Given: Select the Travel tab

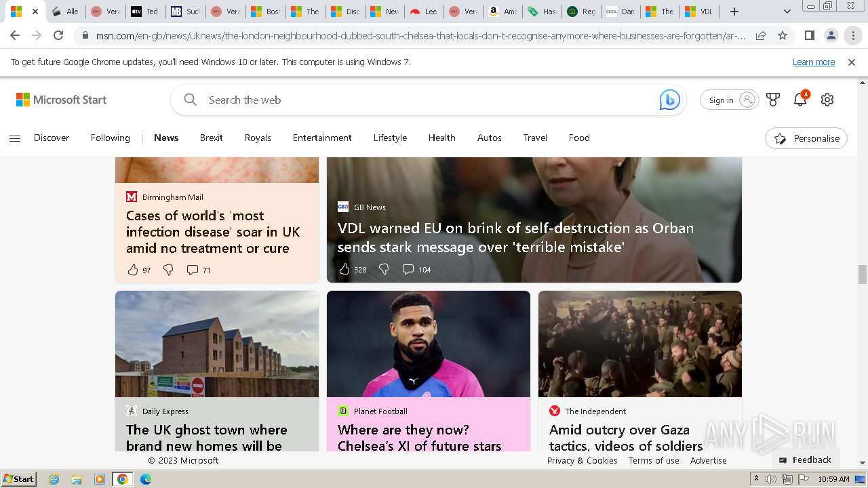Looking at the screenshot, I should click(x=535, y=138).
